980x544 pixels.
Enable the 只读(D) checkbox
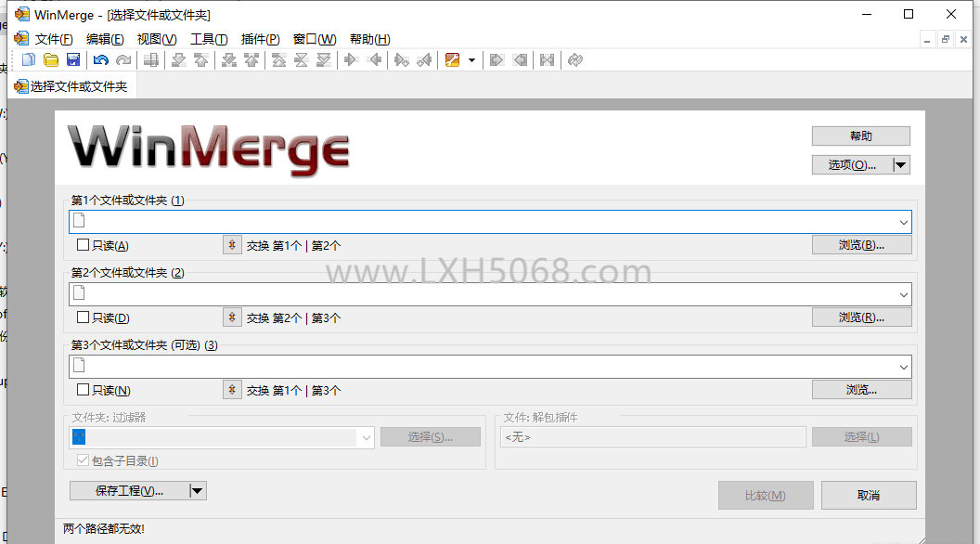[83, 317]
